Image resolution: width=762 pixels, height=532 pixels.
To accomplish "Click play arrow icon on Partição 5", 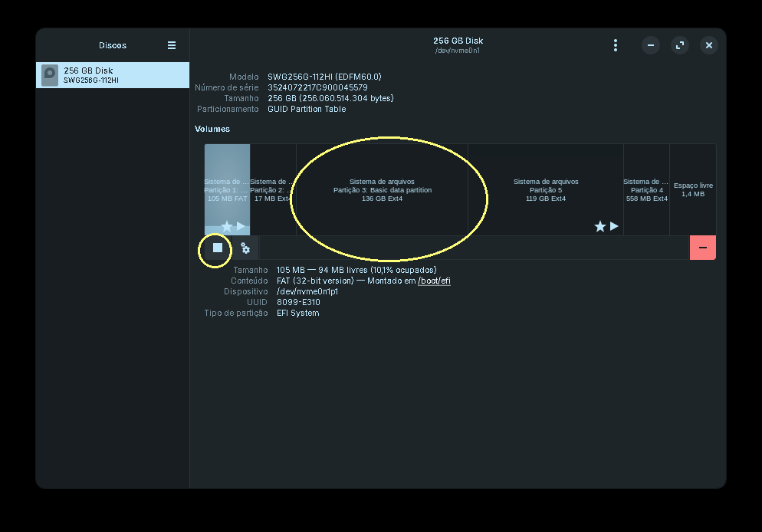I will click(x=614, y=226).
